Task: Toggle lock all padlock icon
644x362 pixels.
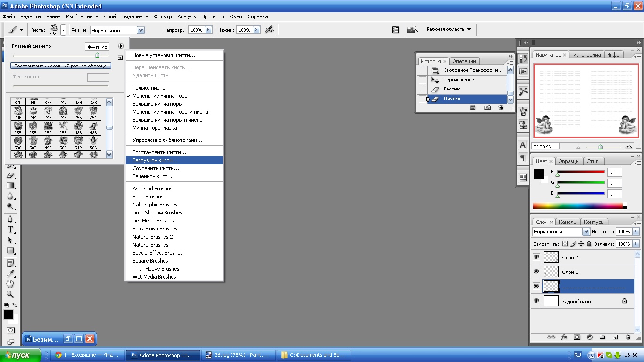Action: [x=589, y=244]
